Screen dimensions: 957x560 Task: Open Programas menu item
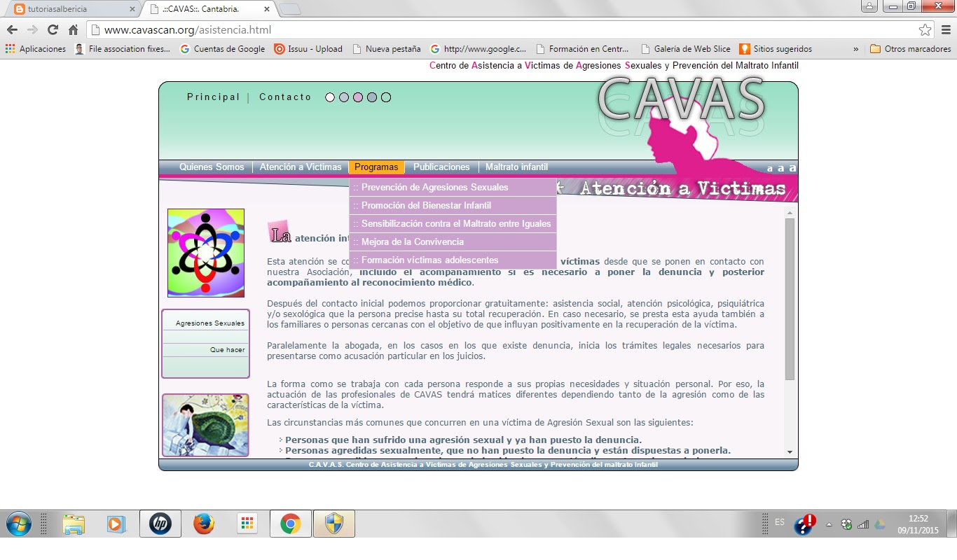click(376, 167)
